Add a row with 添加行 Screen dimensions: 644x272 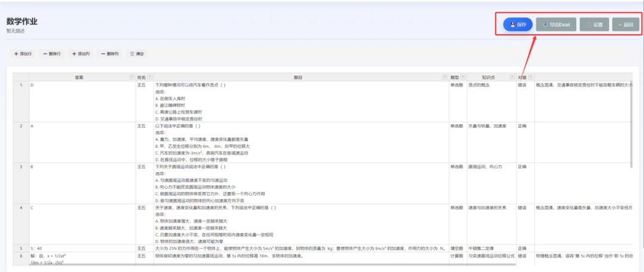pos(23,54)
